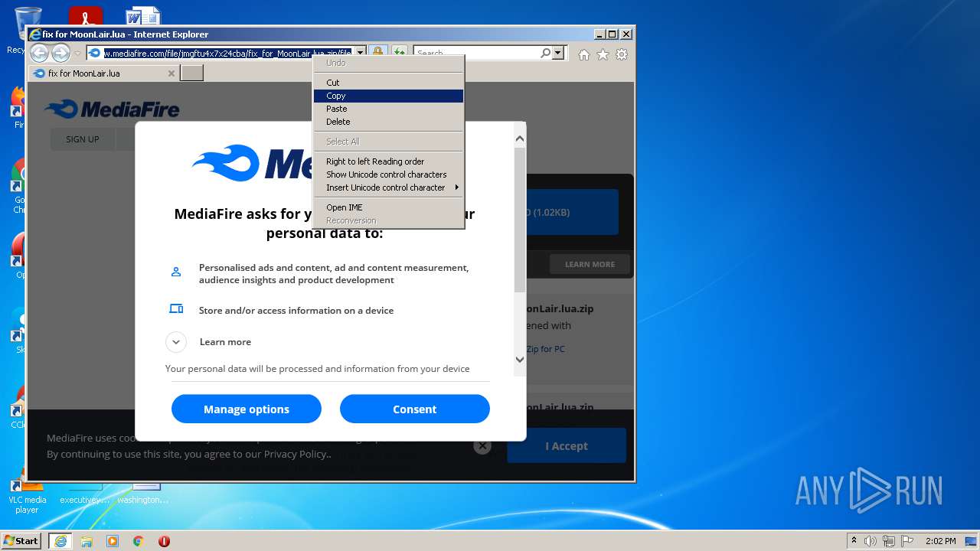Select Right to left Reading order
Viewport: 980px width, 551px height.
[x=388, y=161]
